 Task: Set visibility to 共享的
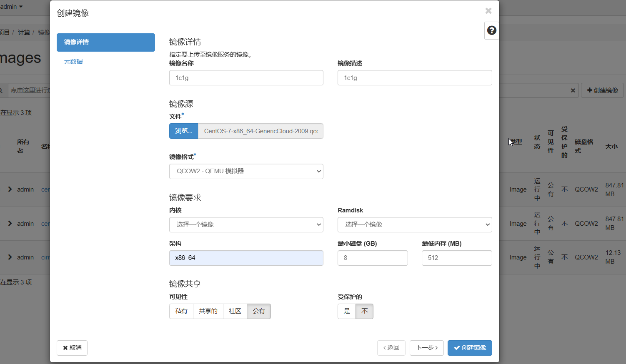(x=208, y=311)
